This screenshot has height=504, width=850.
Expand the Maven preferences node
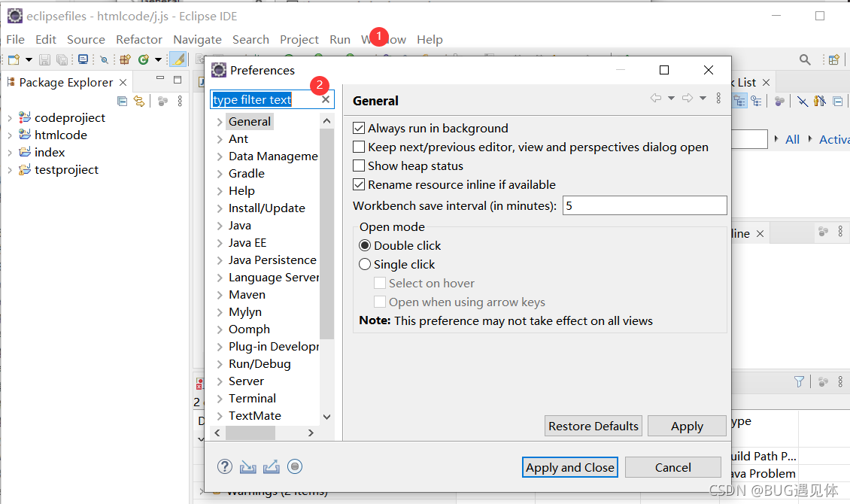219,295
